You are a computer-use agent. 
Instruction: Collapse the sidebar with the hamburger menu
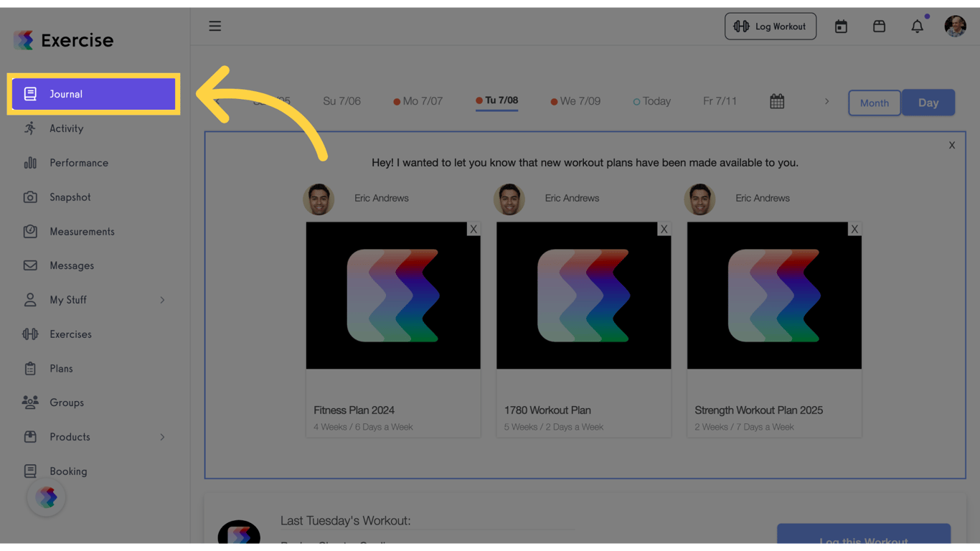point(215,26)
